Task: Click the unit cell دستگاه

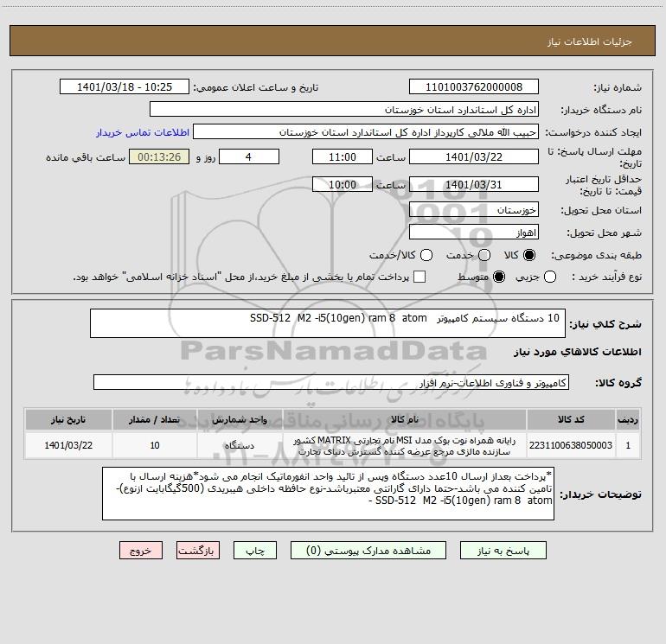Action: 240,445
